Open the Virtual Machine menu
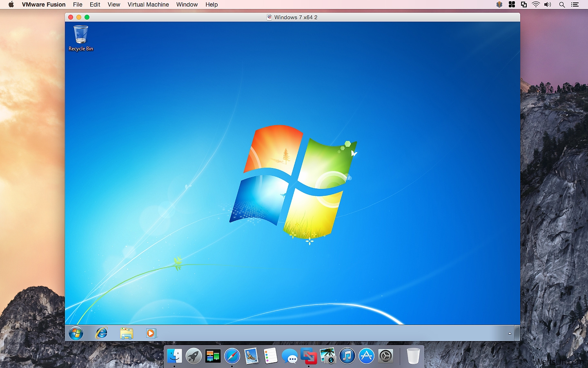 point(148,4)
